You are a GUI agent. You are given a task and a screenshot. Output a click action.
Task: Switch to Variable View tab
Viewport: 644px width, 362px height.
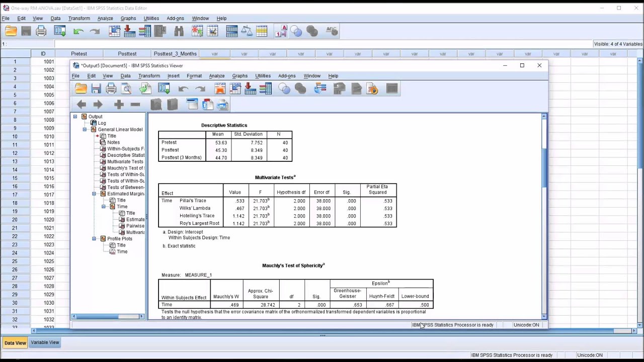point(45,342)
